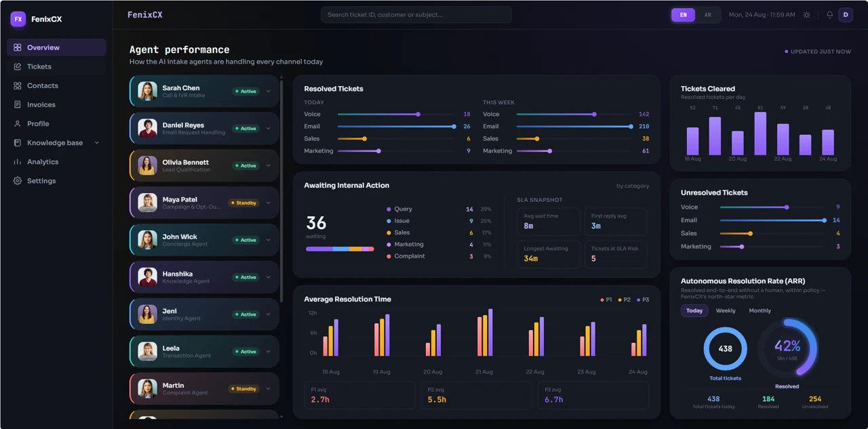Screen dimensions: 868x429
Task: Toggle the sun theme icon in header
Action: pyautogui.click(x=806, y=15)
